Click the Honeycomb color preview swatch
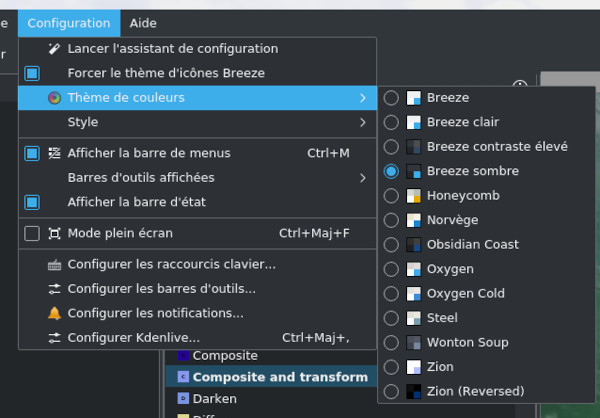 click(x=414, y=196)
